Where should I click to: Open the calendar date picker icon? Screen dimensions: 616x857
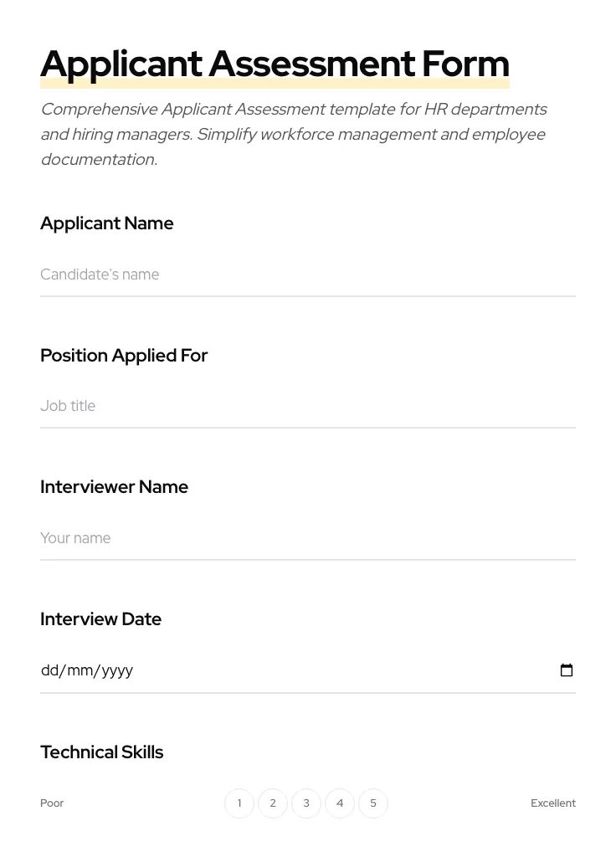(x=567, y=670)
